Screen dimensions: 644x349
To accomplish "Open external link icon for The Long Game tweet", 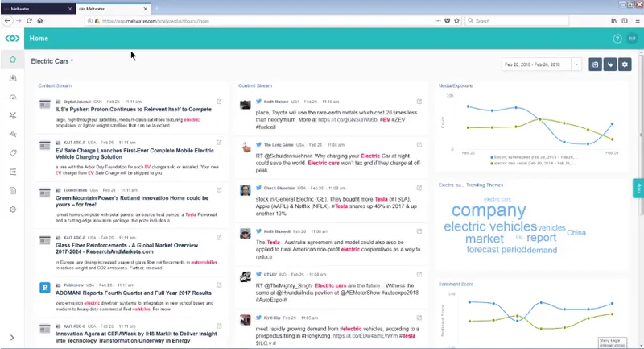I will pyautogui.click(x=419, y=145).
